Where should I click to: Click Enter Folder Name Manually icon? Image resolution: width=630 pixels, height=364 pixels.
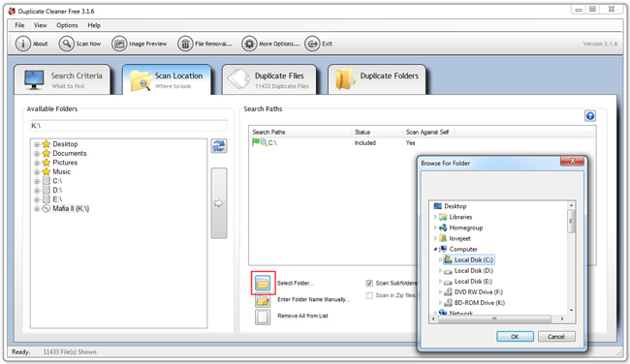pos(263,300)
